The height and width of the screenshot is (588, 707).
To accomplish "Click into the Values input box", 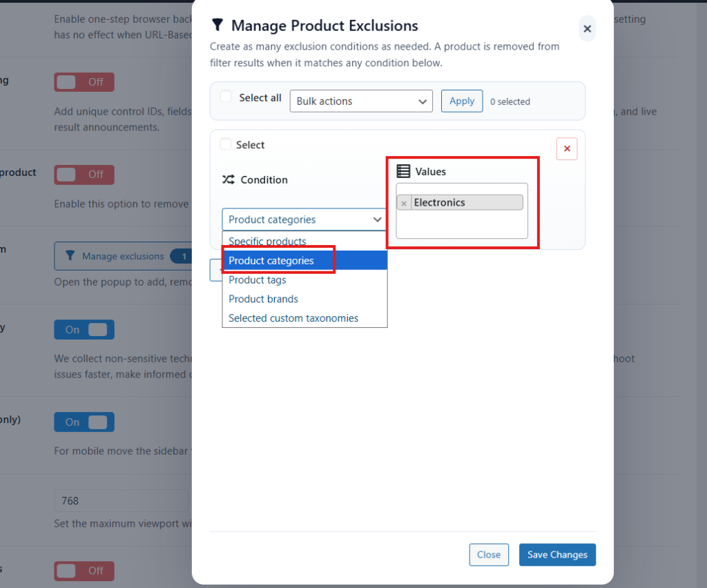I will pyautogui.click(x=461, y=224).
